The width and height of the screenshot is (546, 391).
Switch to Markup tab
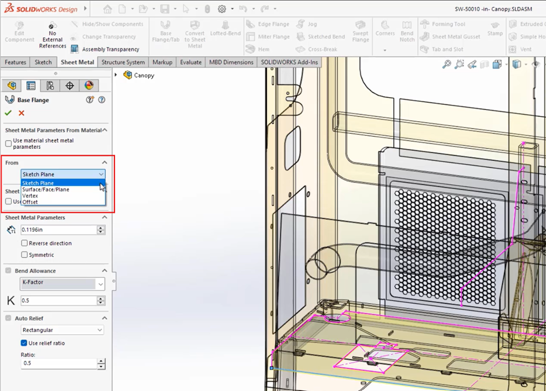pos(162,62)
